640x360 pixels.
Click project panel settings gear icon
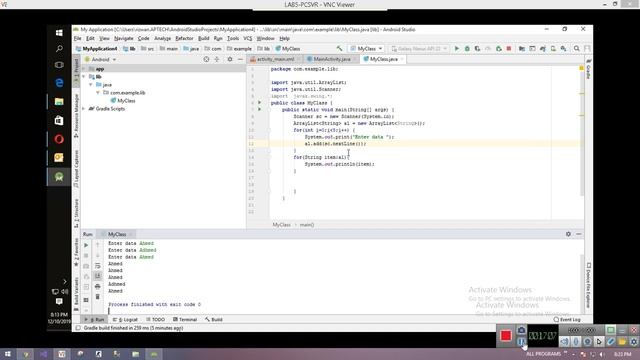230,60
